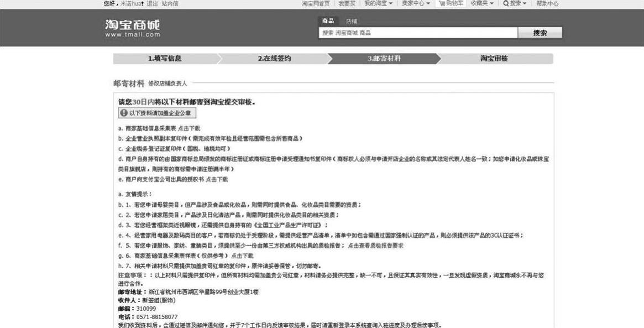
Task: Select step 3.邮寄材料
Action: [384, 59]
